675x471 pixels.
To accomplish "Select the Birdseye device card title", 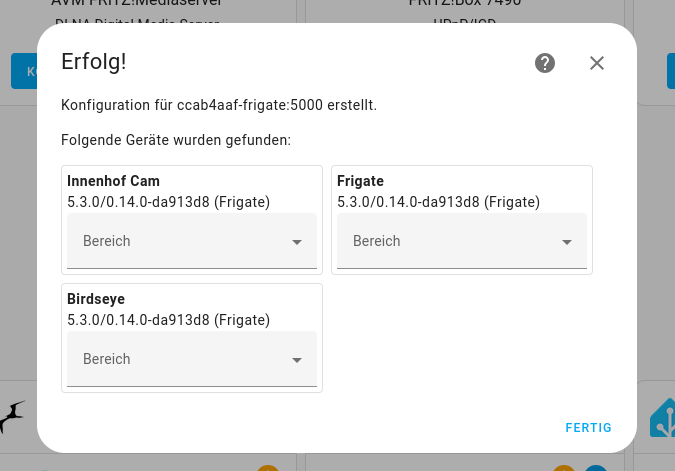I will [96, 299].
